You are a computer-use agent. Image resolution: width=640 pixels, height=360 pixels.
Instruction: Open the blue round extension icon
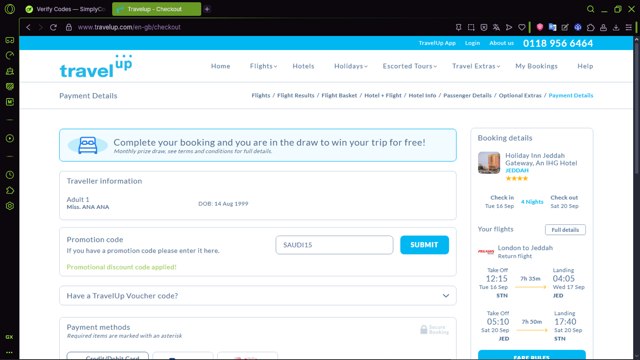(578, 27)
